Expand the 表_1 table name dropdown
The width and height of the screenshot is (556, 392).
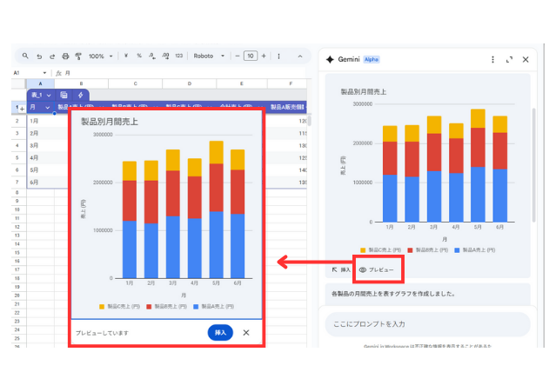point(49,95)
